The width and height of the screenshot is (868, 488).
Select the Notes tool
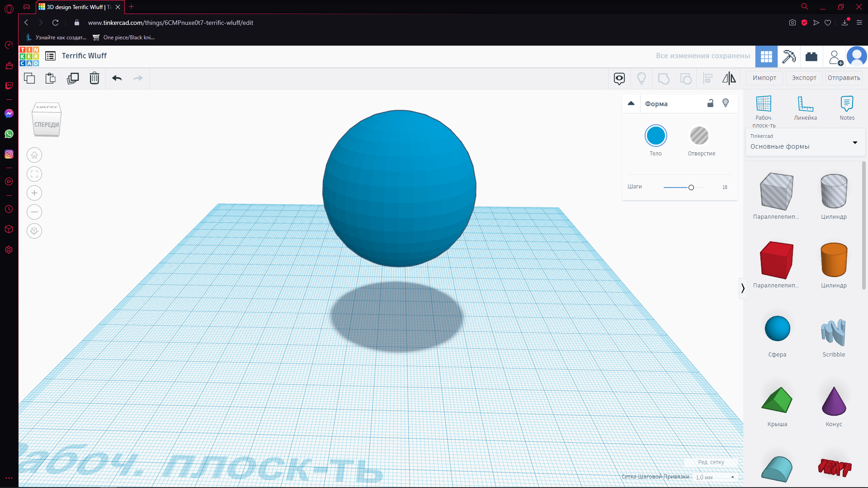click(847, 108)
